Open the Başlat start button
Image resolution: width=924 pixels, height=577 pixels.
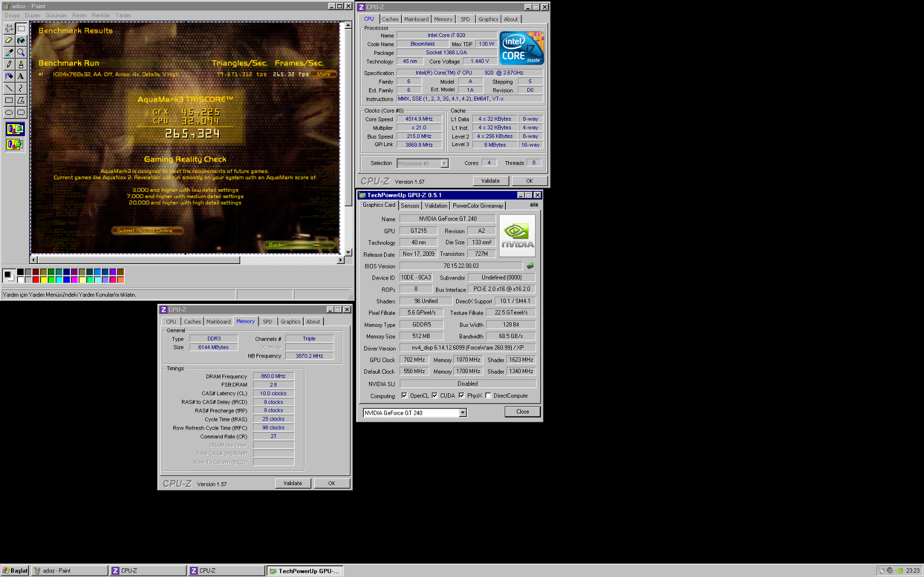tap(15, 571)
